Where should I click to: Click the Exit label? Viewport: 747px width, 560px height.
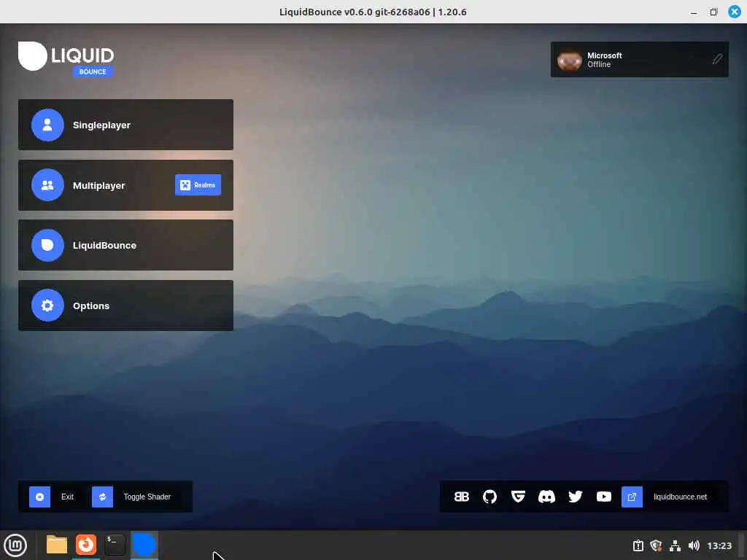point(67,497)
